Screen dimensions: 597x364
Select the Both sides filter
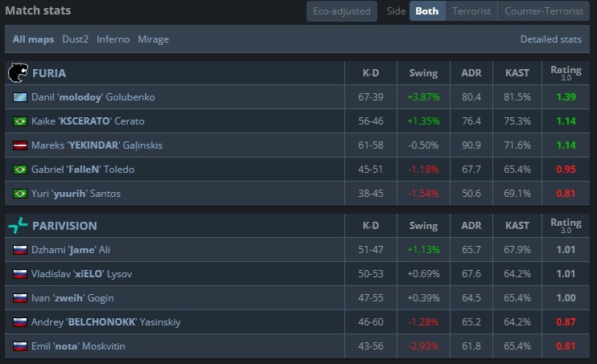tap(427, 11)
